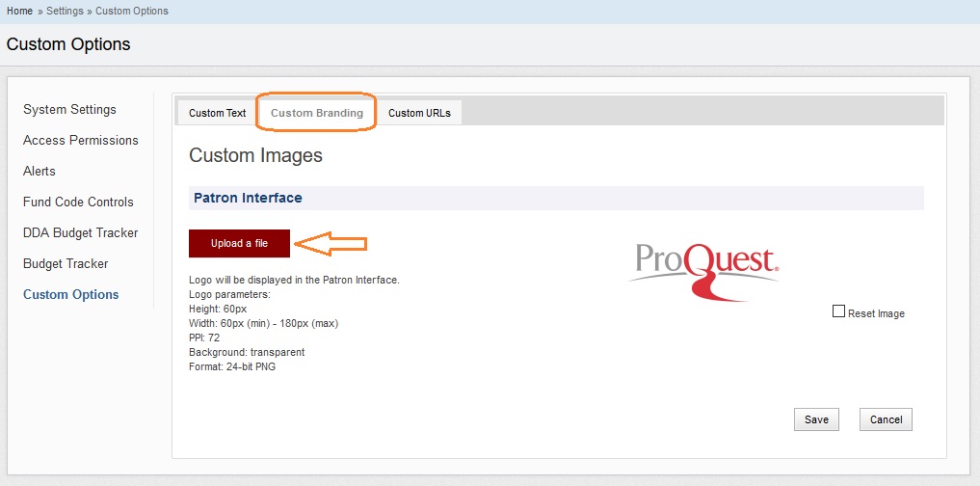The image size is (980, 486).
Task: Click the Custom Options breadcrumb item
Action: point(131,11)
